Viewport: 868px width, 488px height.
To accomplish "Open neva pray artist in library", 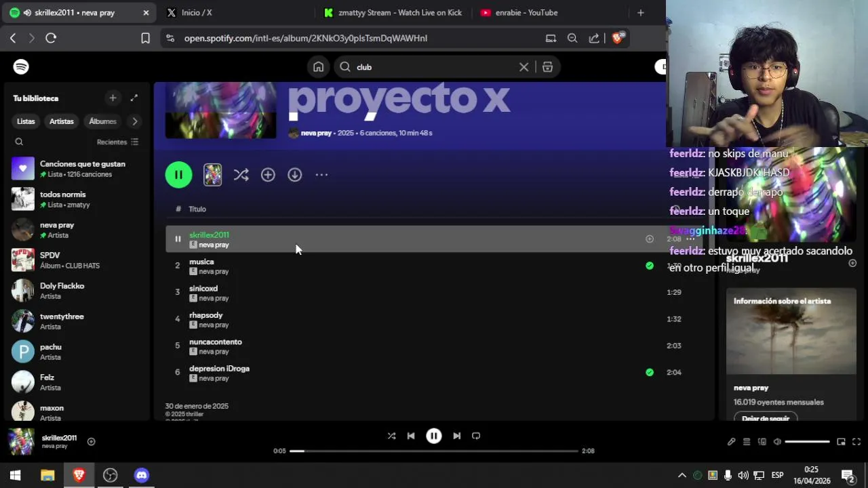I will [x=77, y=230].
